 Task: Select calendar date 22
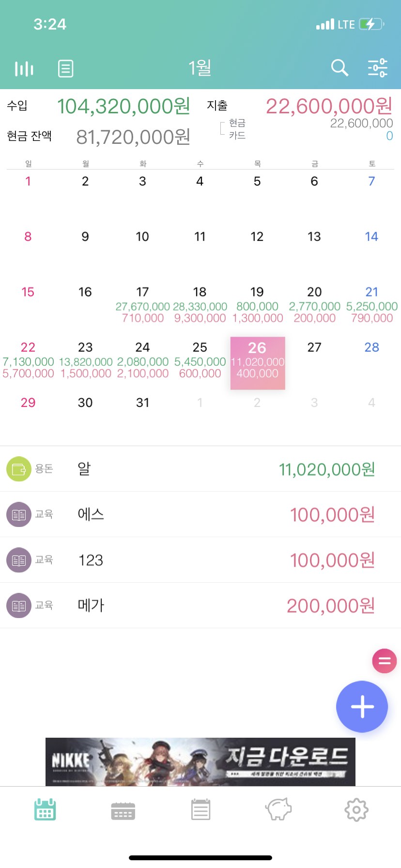(x=28, y=361)
